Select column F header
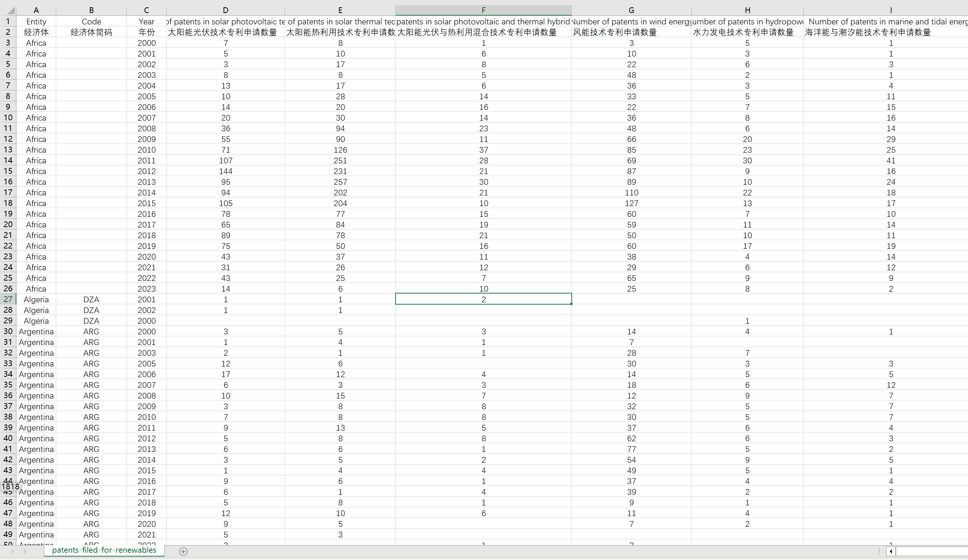968x560 pixels. click(483, 10)
